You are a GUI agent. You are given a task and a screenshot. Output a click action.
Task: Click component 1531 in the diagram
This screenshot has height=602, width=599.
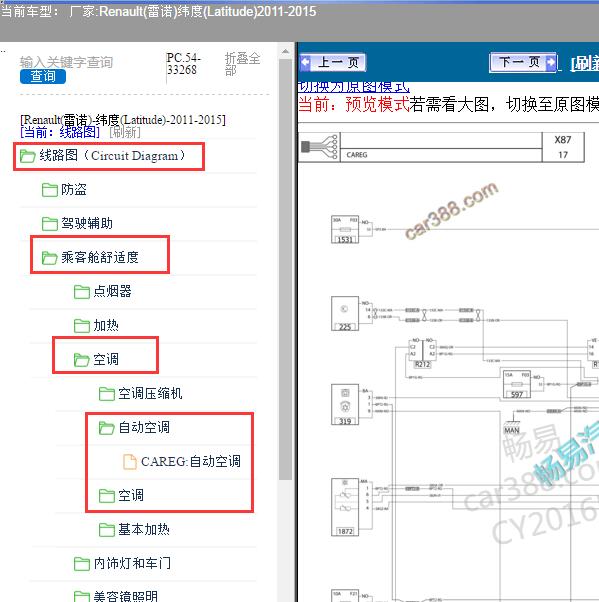click(345, 229)
